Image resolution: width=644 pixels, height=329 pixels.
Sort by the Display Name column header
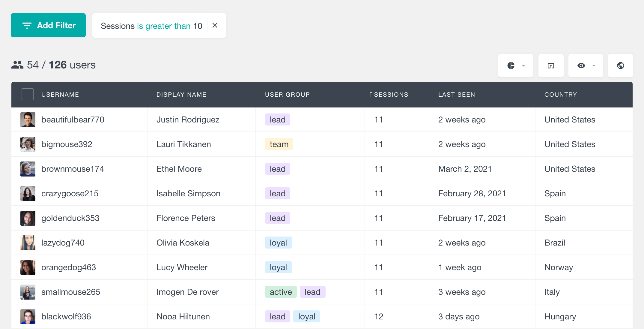pyautogui.click(x=181, y=95)
